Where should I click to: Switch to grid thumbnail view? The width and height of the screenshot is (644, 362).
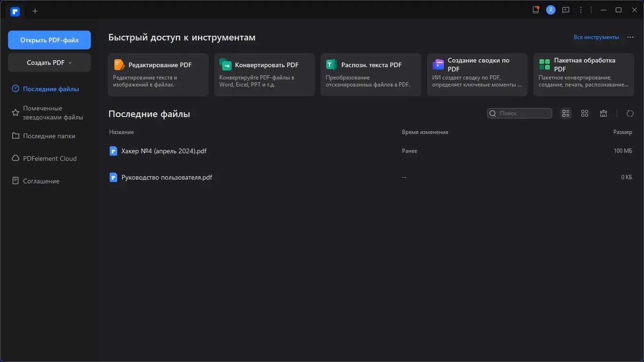pyautogui.click(x=585, y=113)
